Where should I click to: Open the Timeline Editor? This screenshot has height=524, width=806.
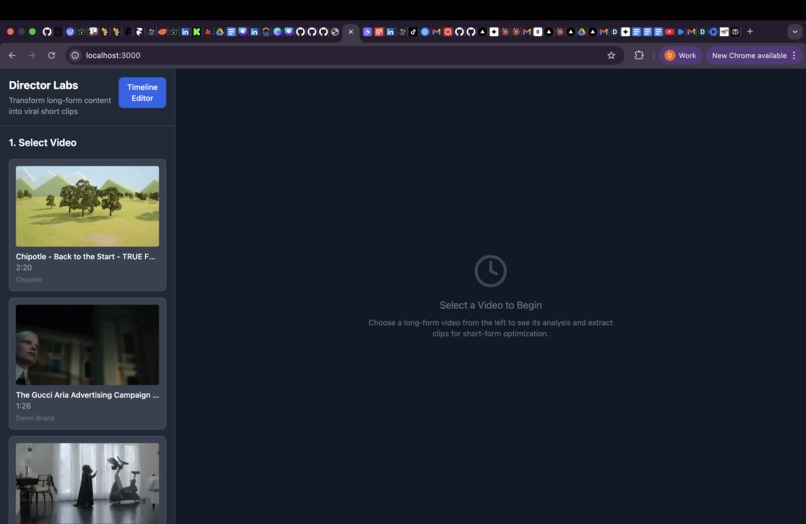(x=142, y=93)
